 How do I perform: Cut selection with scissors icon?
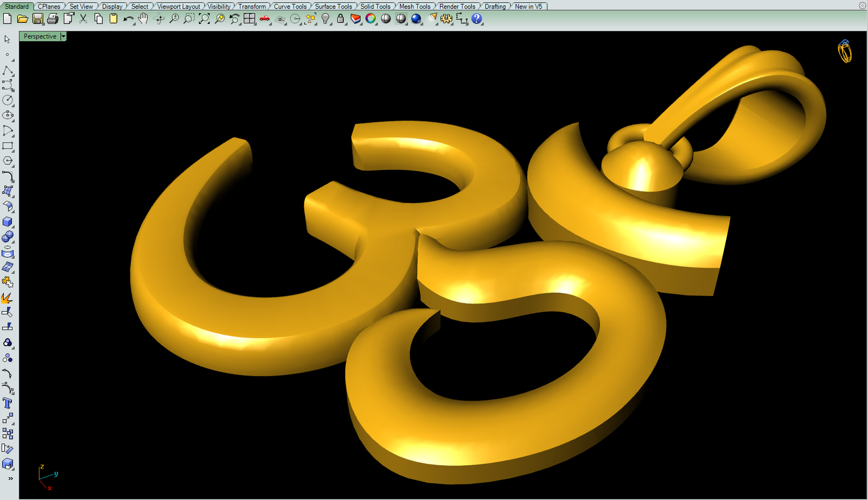click(83, 18)
